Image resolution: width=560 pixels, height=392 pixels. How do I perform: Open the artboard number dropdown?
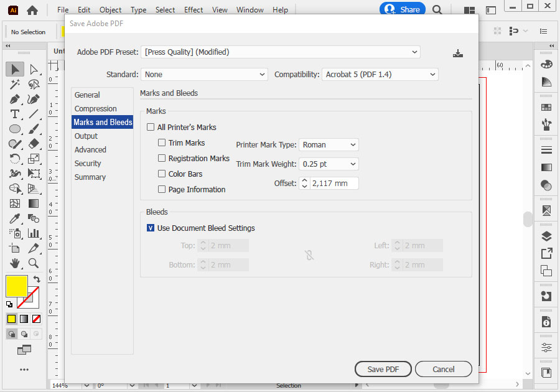click(x=194, y=386)
